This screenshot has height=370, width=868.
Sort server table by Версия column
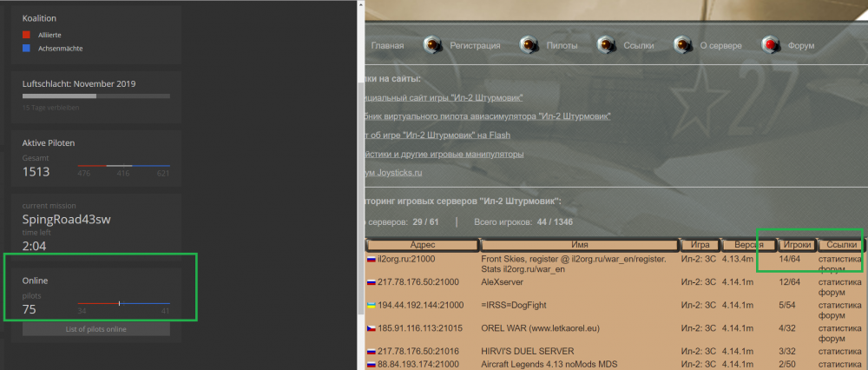point(748,244)
